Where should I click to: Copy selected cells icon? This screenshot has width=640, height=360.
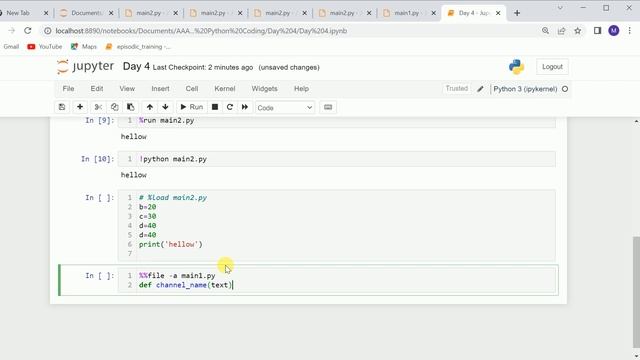click(x=114, y=107)
